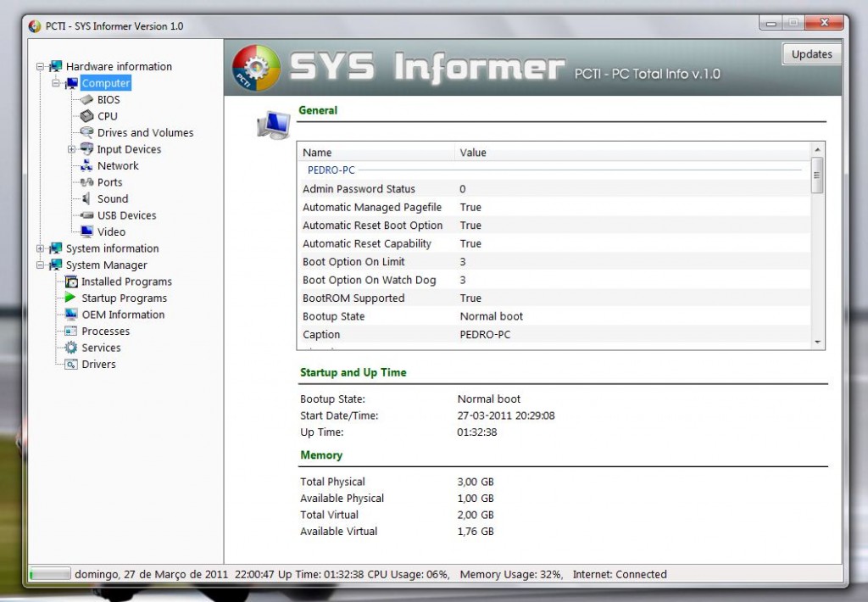The height and width of the screenshot is (602, 868).
Task: Click the USB Devices plug icon
Action: [86, 215]
